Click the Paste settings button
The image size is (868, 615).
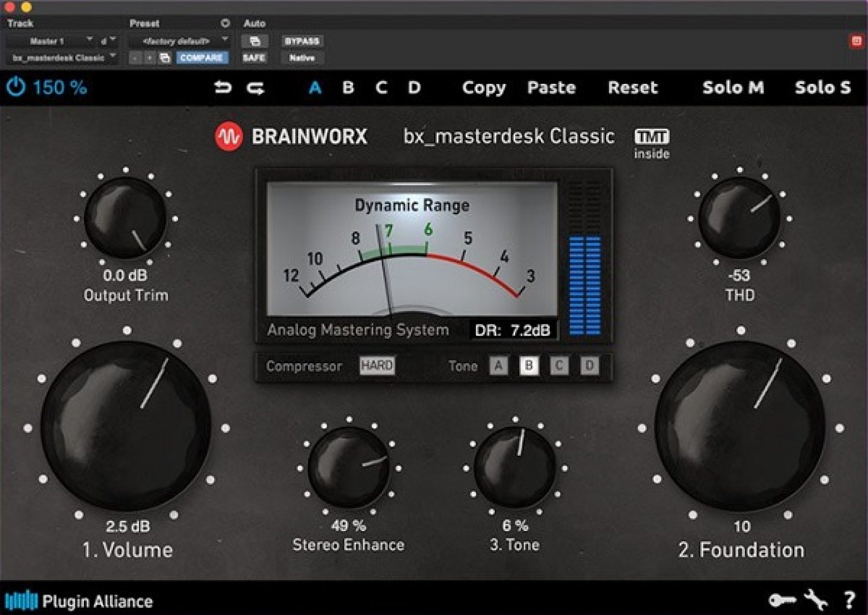551,88
